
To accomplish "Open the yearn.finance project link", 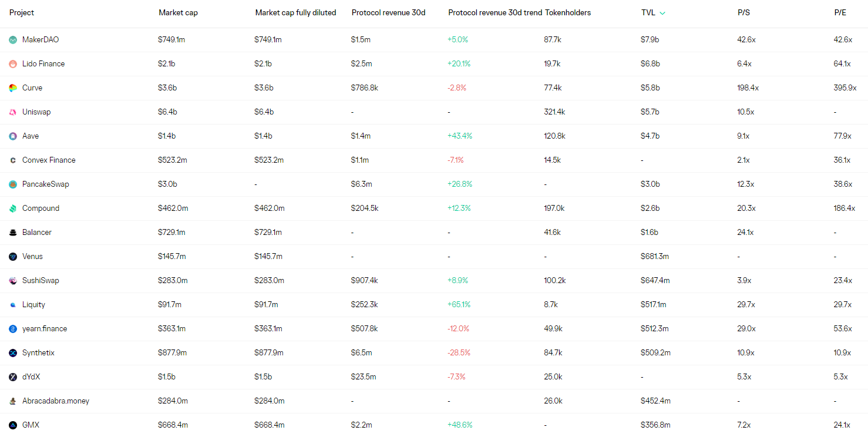I will 45,329.
